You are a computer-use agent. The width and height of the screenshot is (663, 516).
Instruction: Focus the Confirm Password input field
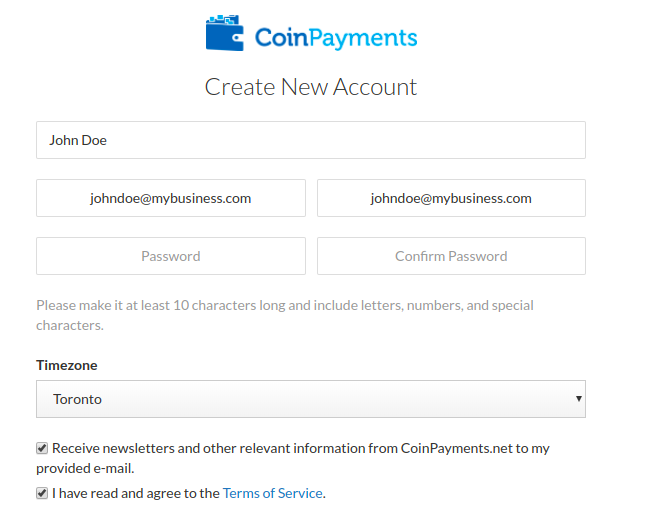(451, 256)
